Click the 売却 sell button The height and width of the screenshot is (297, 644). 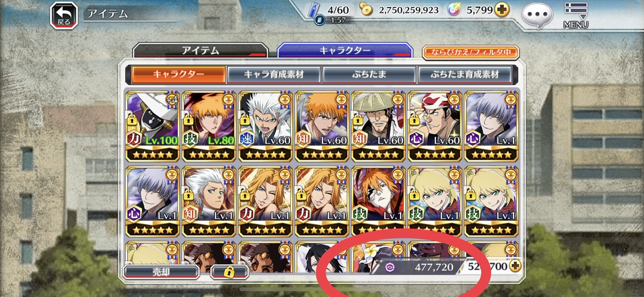pos(161,272)
